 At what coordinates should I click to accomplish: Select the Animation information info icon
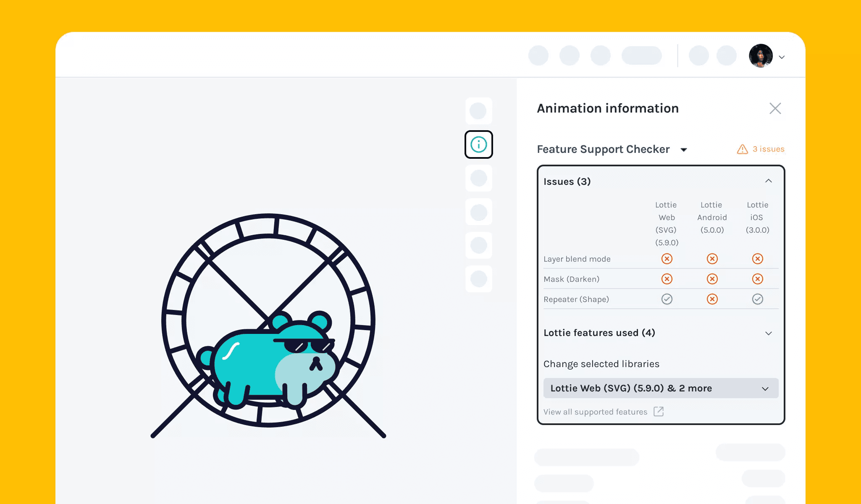(x=478, y=144)
